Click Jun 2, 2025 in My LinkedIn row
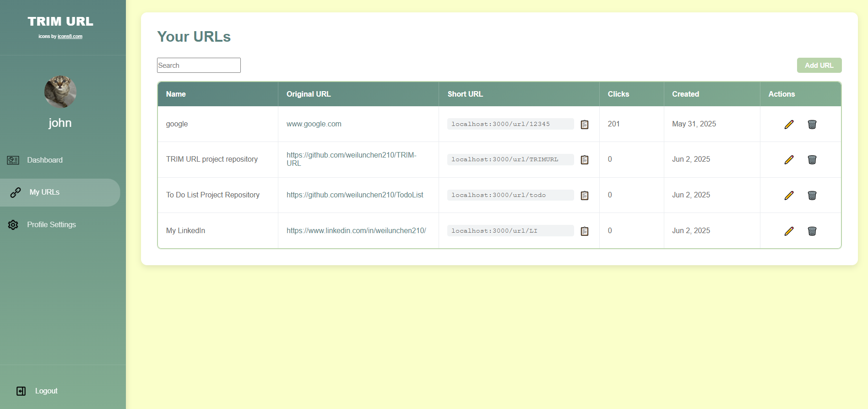The width and height of the screenshot is (868, 409). [x=691, y=231]
